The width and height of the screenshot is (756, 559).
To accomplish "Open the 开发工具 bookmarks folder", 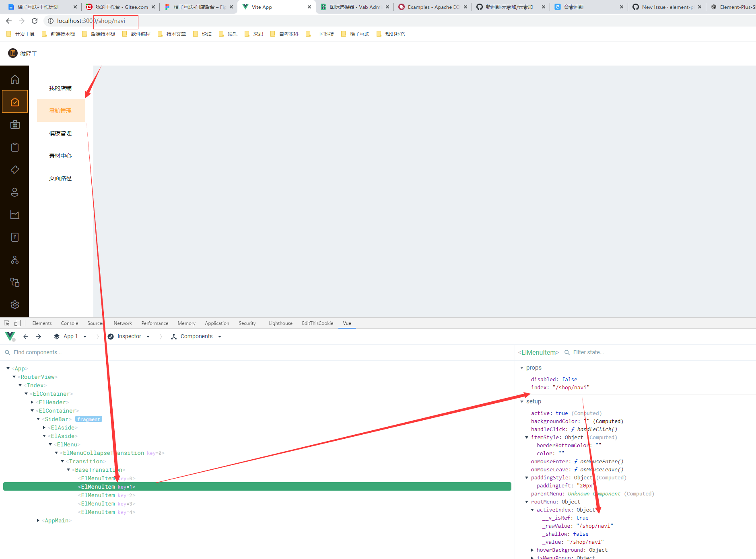I will point(21,34).
